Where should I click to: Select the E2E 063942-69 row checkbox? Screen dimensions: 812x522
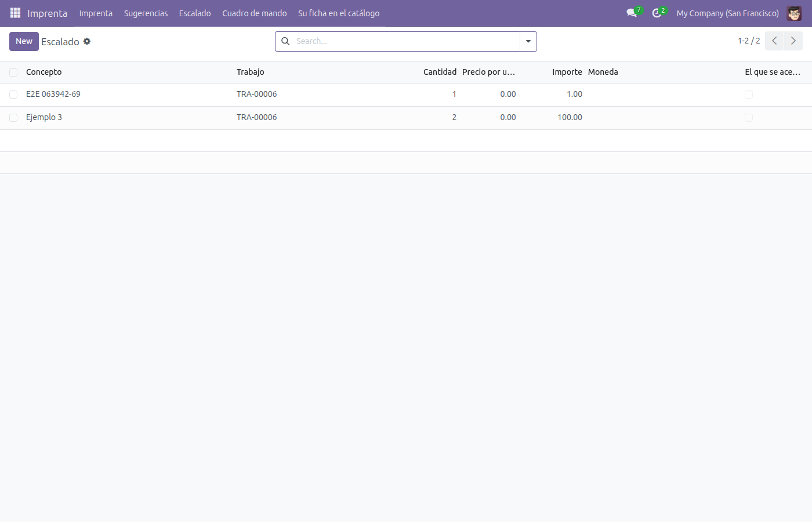[13, 95]
